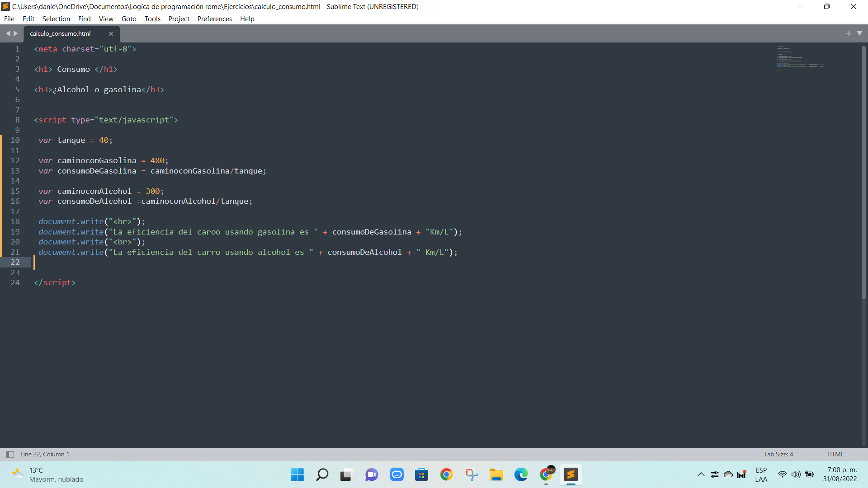Click the word caroo on line 19
The width and height of the screenshot is (868, 488).
(x=209, y=232)
